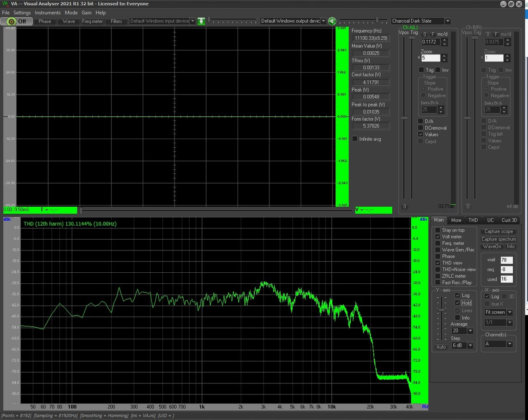528x420 pixels.
Task: Switch to More tab
Action: click(456, 220)
